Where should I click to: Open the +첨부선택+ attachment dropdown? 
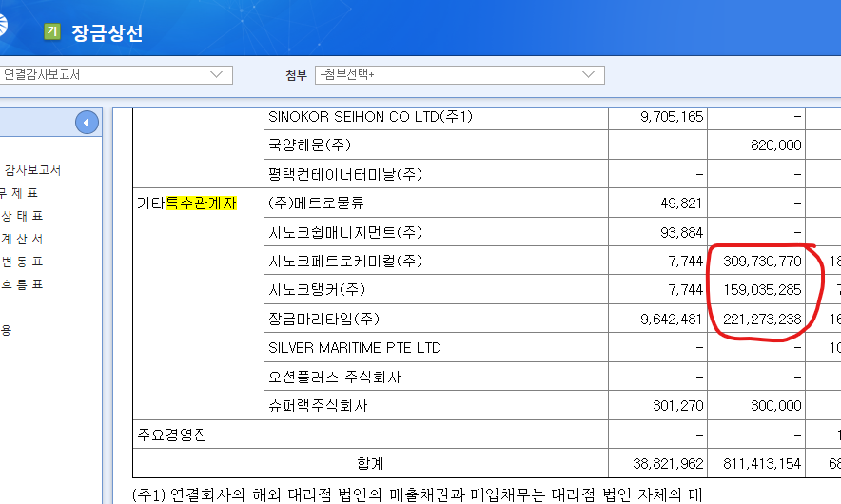click(x=460, y=74)
